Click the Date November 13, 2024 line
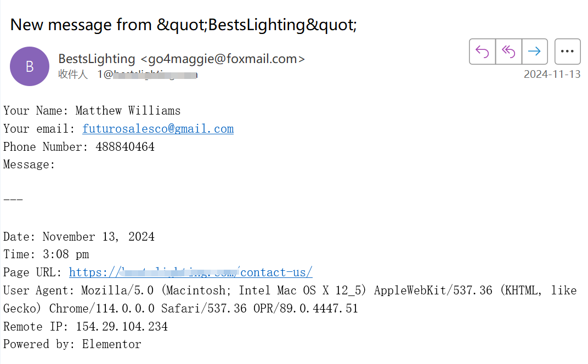This screenshot has width=588, height=364. tap(79, 236)
